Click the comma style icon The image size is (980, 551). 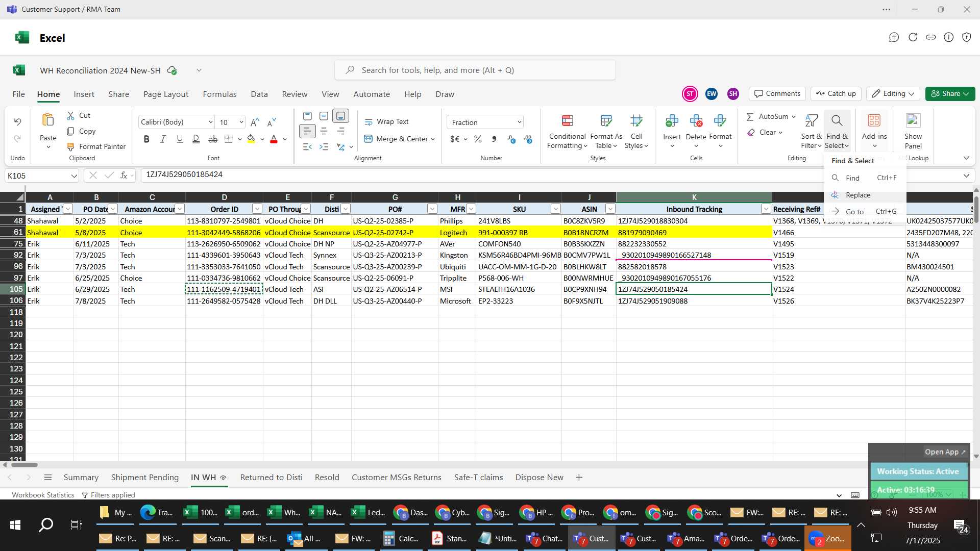[494, 139]
